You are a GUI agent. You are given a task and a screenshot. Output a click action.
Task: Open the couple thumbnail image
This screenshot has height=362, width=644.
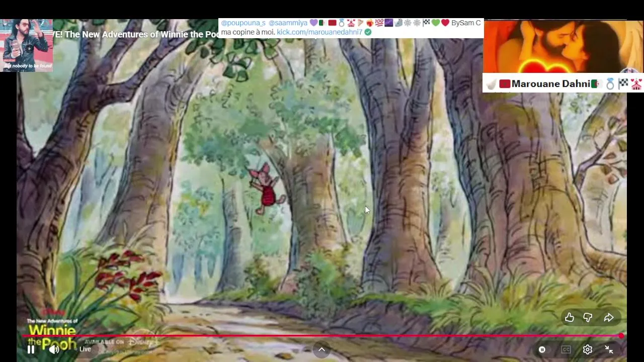[563, 47]
